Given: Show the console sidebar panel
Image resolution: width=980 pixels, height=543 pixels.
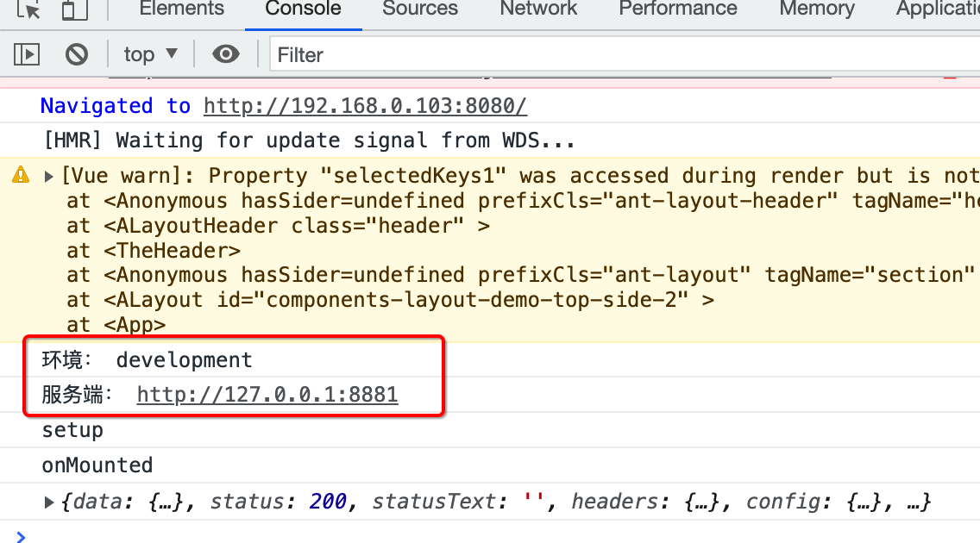Looking at the screenshot, I should (x=27, y=54).
